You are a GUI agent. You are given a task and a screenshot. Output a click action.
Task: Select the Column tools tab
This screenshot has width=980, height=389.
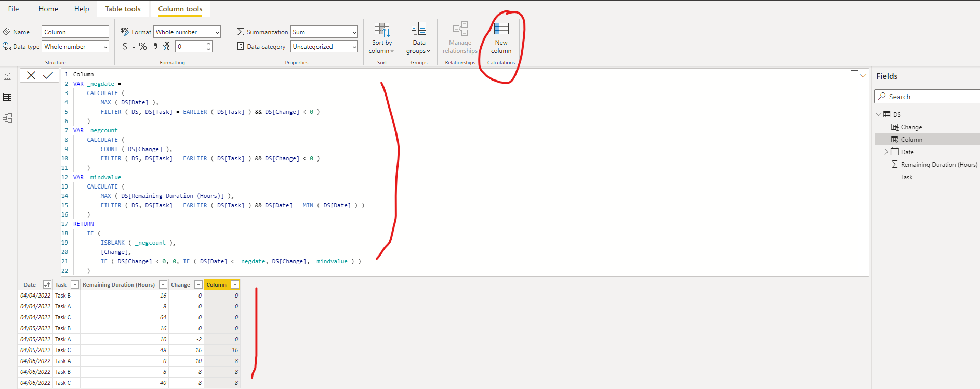180,9
